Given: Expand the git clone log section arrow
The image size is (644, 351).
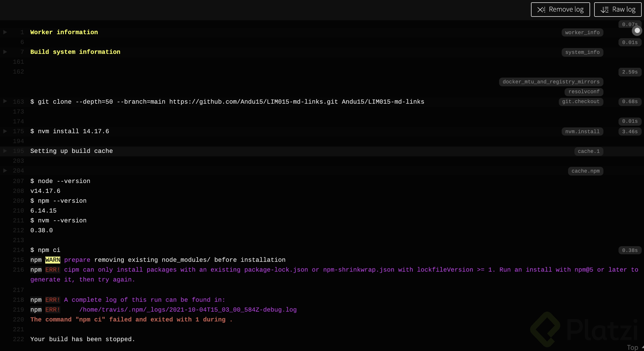Looking at the screenshot, I should [x=5, y=101].
